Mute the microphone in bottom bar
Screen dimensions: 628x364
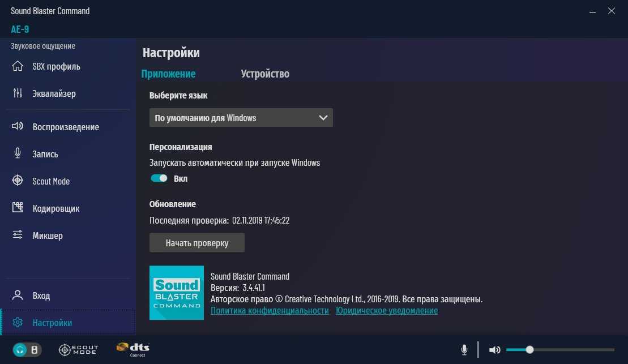(464, 350)
